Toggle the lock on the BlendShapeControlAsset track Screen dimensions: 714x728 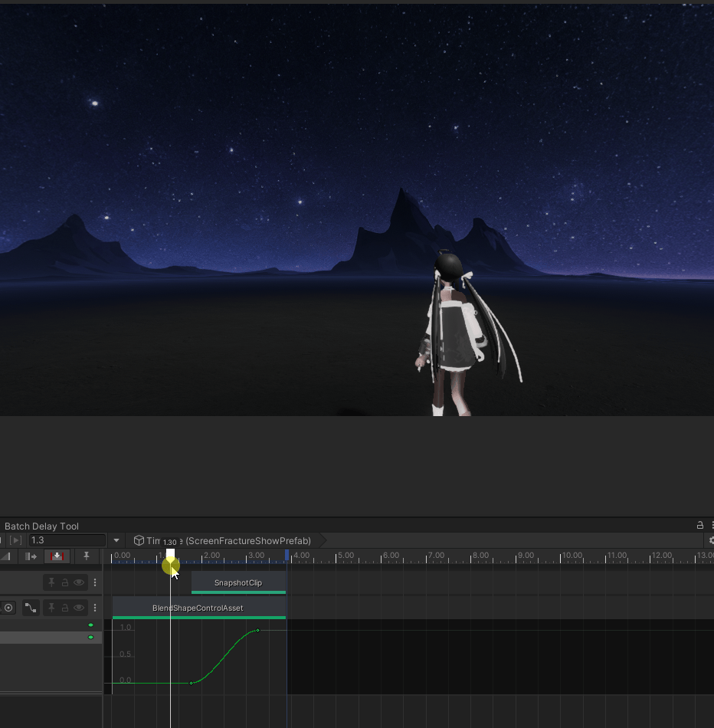65,607
